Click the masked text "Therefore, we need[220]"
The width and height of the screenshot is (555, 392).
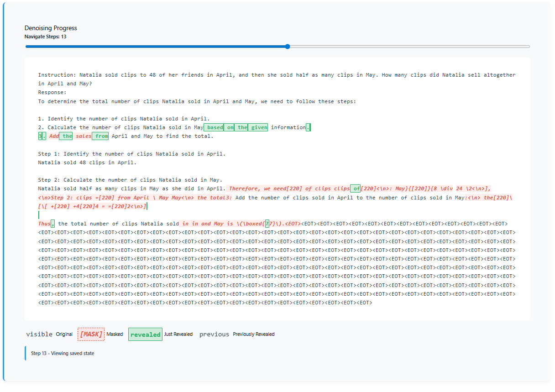pyautogui.click(x=266, y=188)
